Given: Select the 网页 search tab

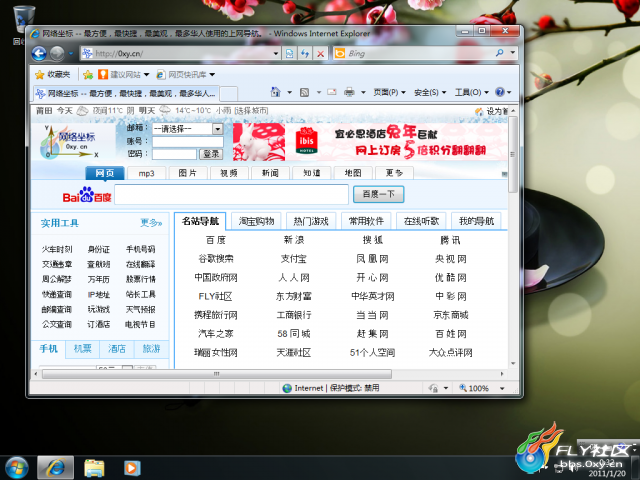Looking at the screenshot, I should (x=105, y=173).
